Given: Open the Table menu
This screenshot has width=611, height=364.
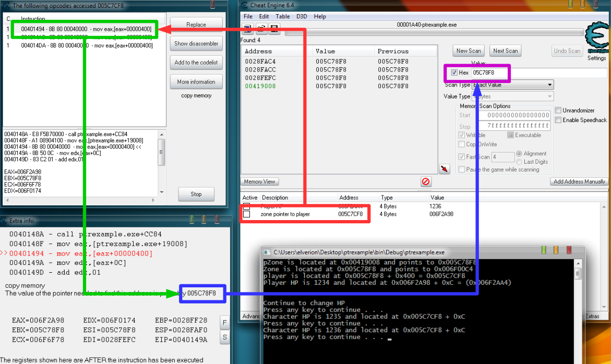Looking at the screenshot, I should (282, 17).
